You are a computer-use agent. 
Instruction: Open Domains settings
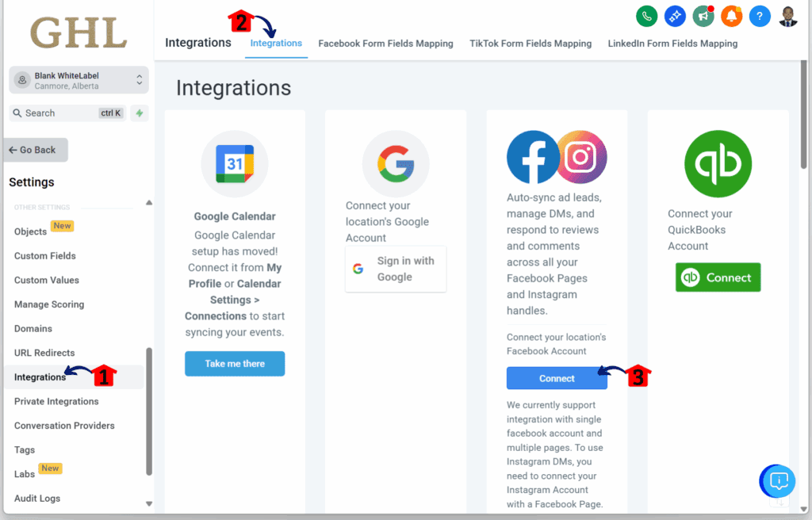(33, 328)
